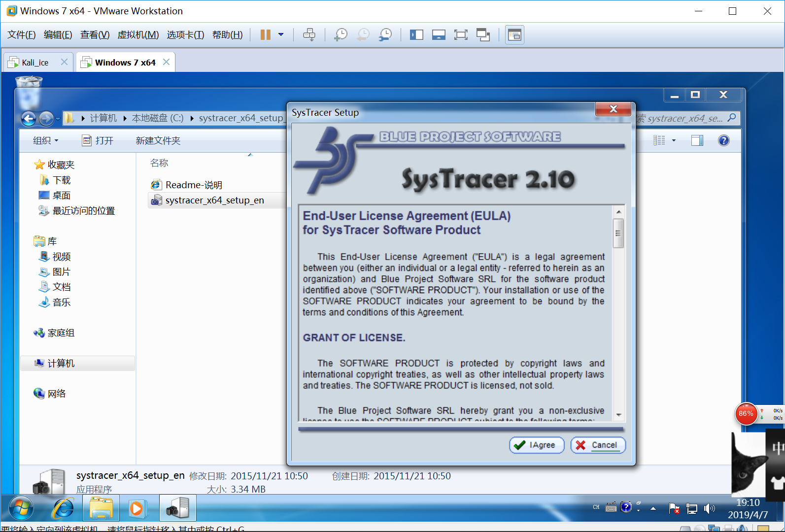Open 最近访问的位置 in navigation pane
This screenshot has height=532, width=785.
click(x=76, y=210)
